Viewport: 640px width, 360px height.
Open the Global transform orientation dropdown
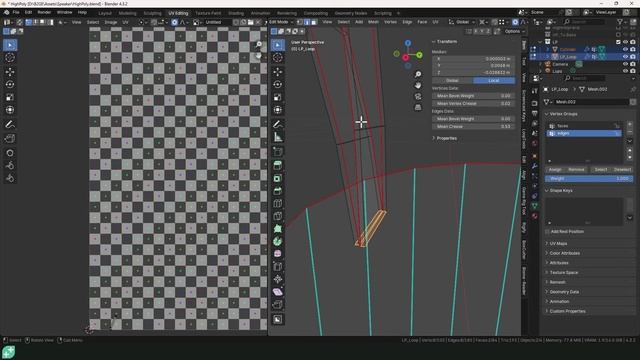click(x=462, y=22)
